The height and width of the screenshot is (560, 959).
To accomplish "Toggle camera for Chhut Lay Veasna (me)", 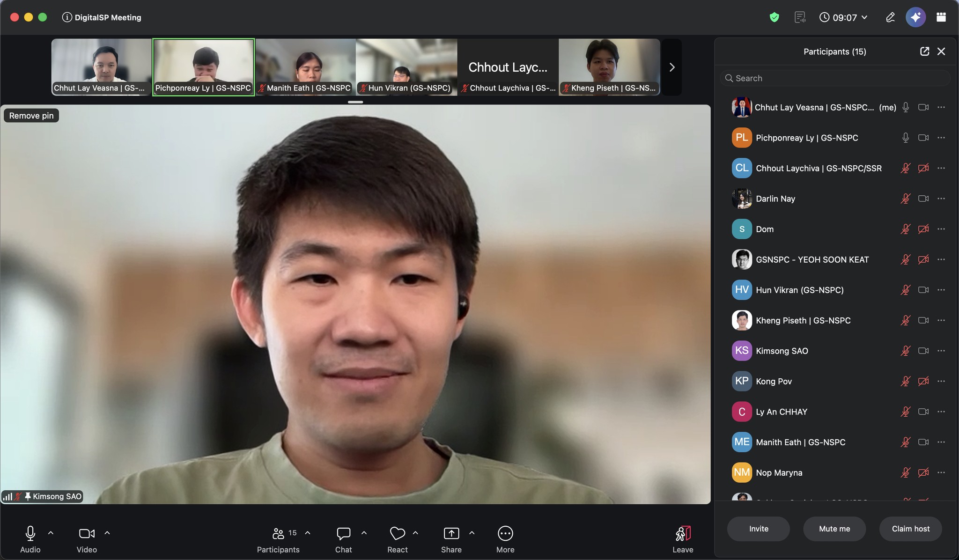I will click(x=923, y=107).
